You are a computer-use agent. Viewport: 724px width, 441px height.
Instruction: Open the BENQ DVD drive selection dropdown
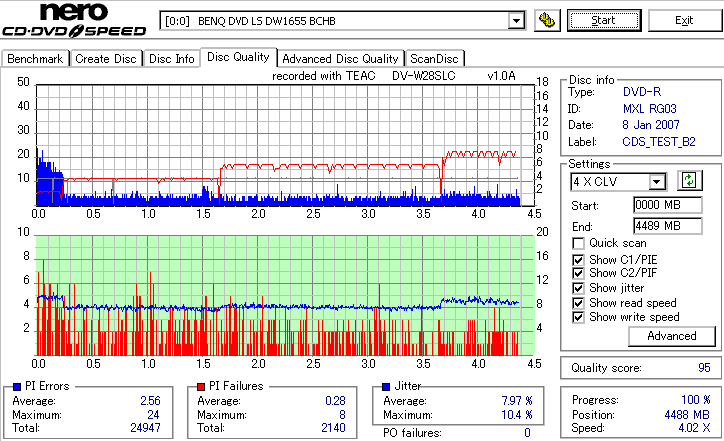(516, 21)
